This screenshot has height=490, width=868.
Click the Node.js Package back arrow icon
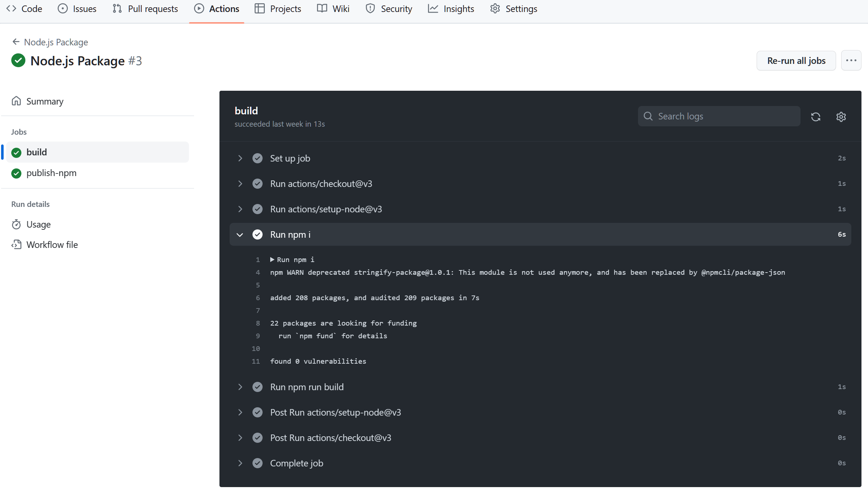[x=16, y=42]
